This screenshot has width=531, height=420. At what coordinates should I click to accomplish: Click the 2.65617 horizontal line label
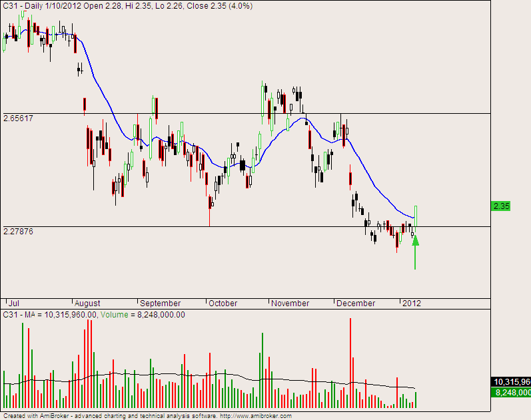[x=19, y=118]
